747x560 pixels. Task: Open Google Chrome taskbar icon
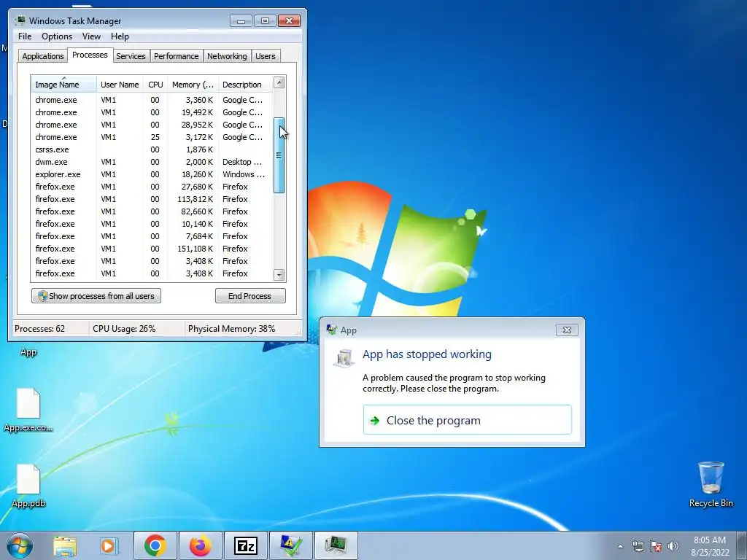point(155,545)
